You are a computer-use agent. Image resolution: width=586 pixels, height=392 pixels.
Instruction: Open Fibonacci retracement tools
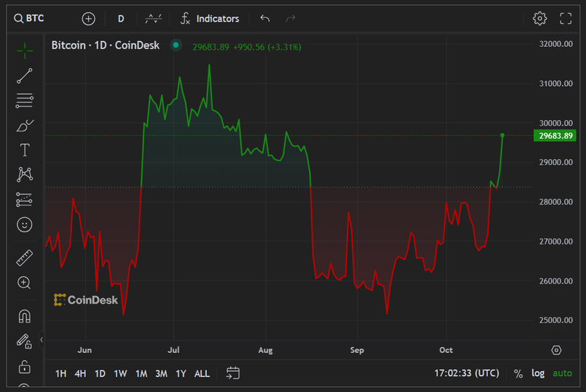(x=25, y=101)
